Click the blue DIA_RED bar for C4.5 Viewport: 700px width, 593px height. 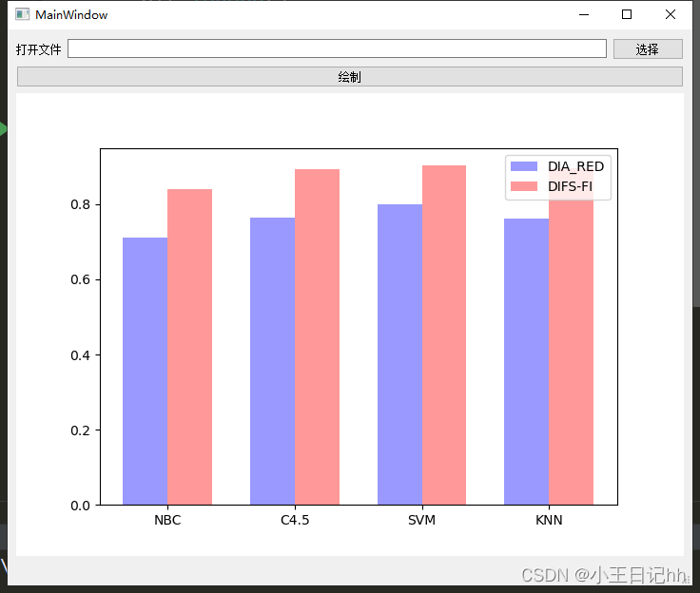click(272, 361)
